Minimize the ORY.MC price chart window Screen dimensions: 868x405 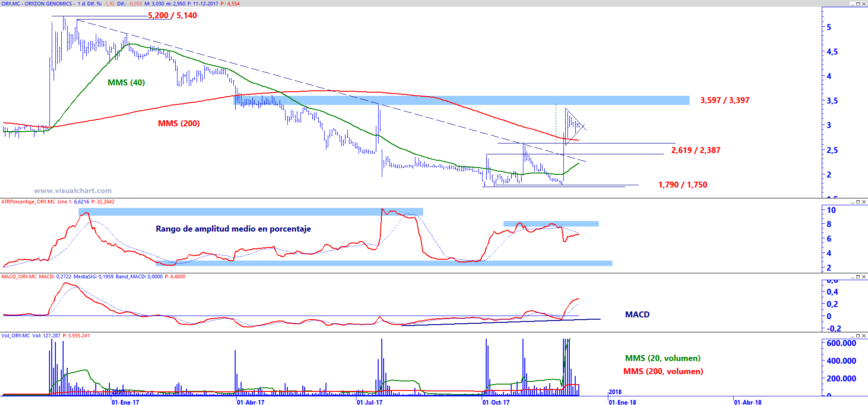click(x=853, y=4)
